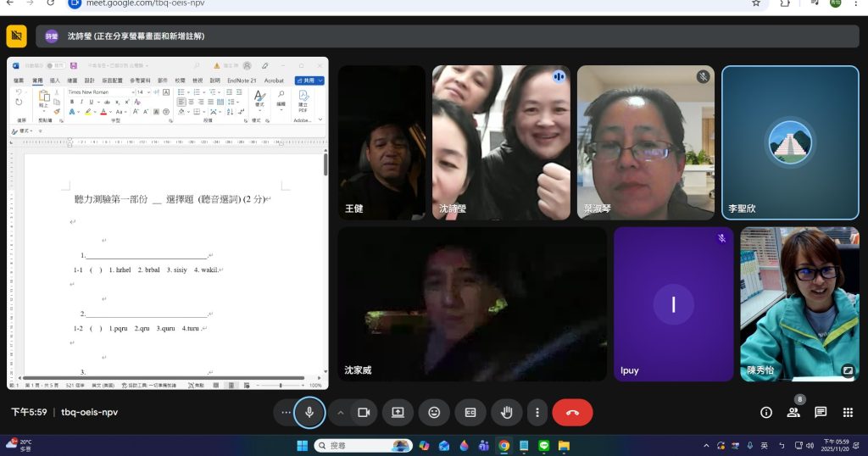Open meeting details info icon
The height and width of the screenshot is (456, 868).
(766, 413)
